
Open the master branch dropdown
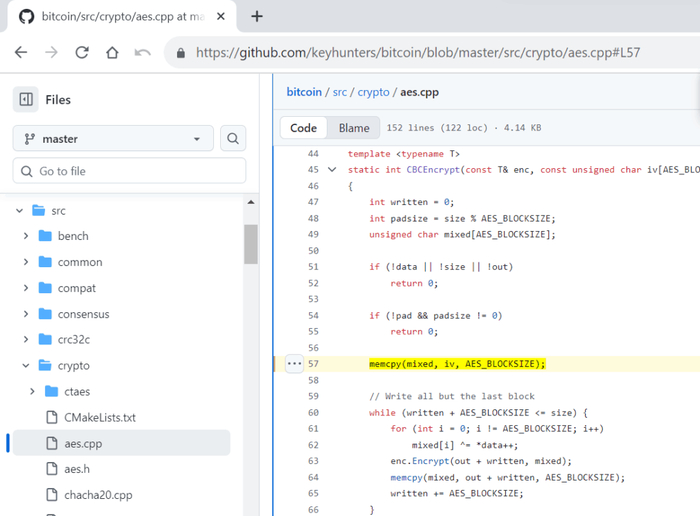[112, 139]
